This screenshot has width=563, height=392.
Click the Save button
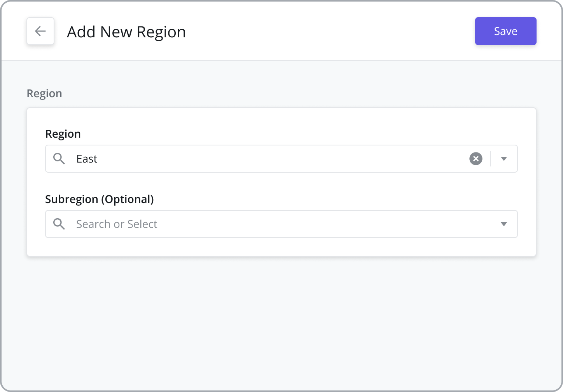pos(505,31)
